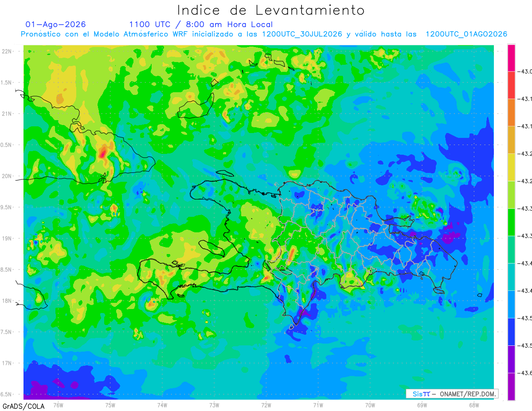Select the yellow-green legend swatch
This screenshot has width=532, height=411.
click(x=511, y=195)
